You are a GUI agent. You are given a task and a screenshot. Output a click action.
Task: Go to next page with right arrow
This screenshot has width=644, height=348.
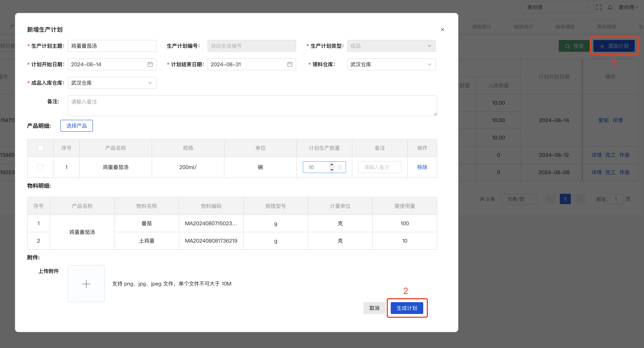click(x=580, y=199)
